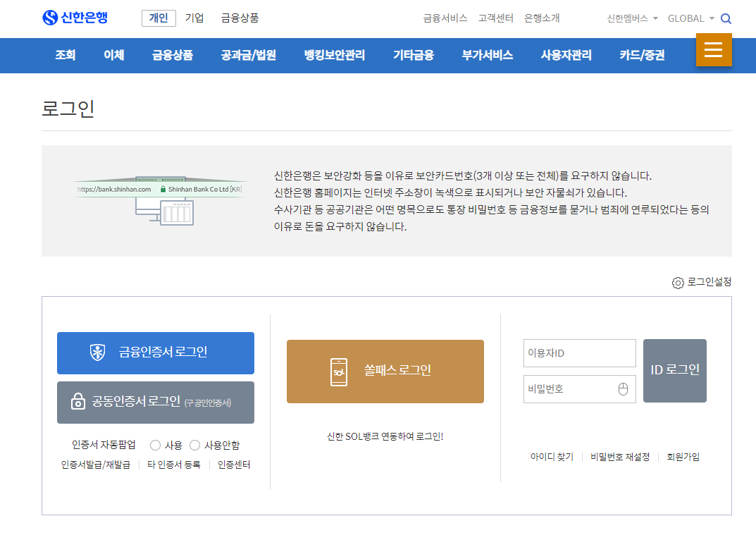Viewport: 756px width, 540px height.
Task: Click the 인증서 자동팝업 label
Action: click(x=104, y=445)
